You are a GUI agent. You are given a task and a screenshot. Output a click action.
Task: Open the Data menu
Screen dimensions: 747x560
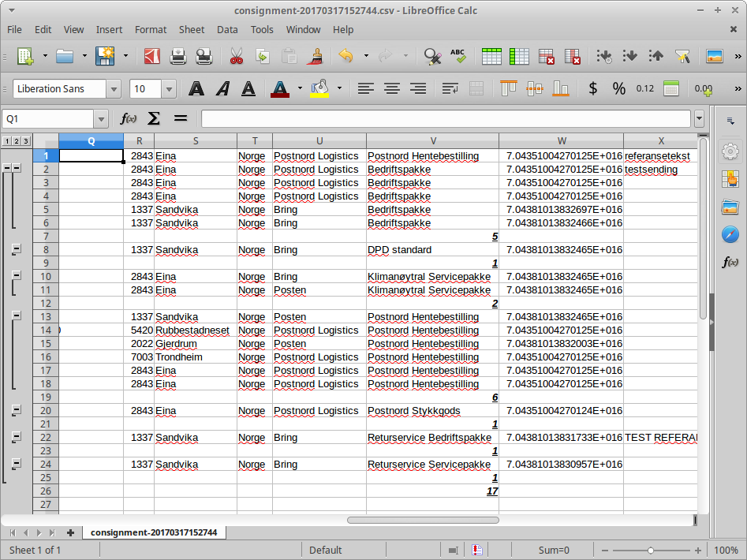coord(227,29)
